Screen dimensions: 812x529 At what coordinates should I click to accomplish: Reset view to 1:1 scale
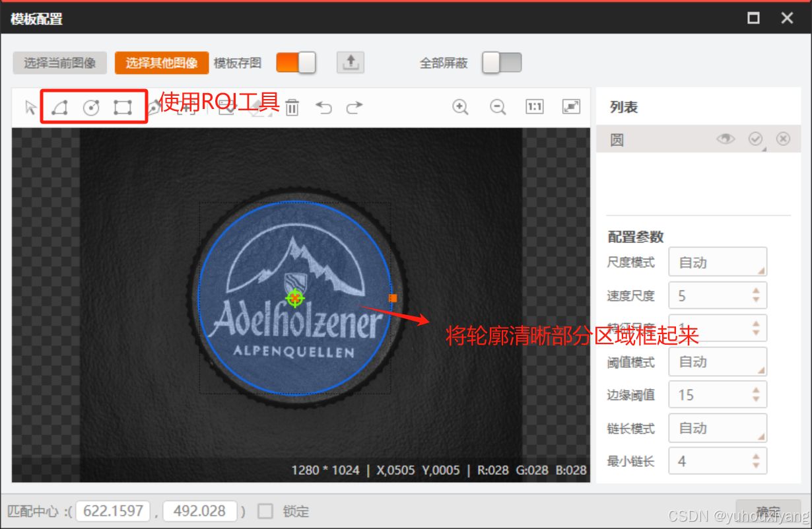pos(535,106)
